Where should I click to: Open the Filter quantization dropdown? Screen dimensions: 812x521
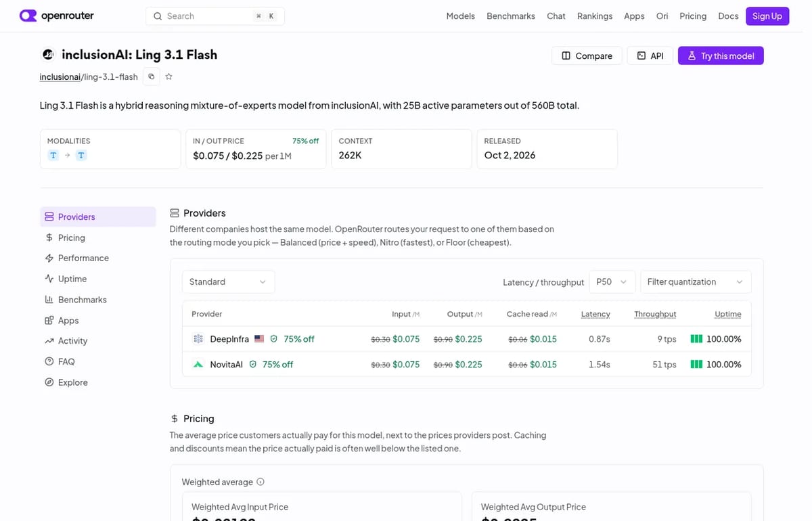tap(696, 282)
